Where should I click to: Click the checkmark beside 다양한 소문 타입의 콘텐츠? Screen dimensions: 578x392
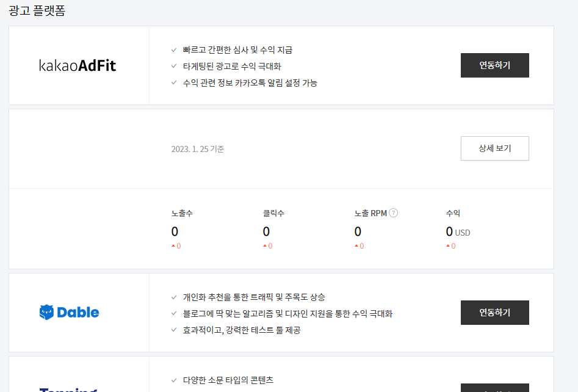(174, 380)
